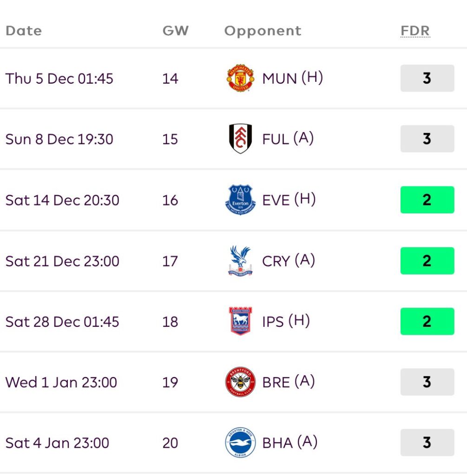
Task: Click the Opponent column header
Action: [263, 31]
